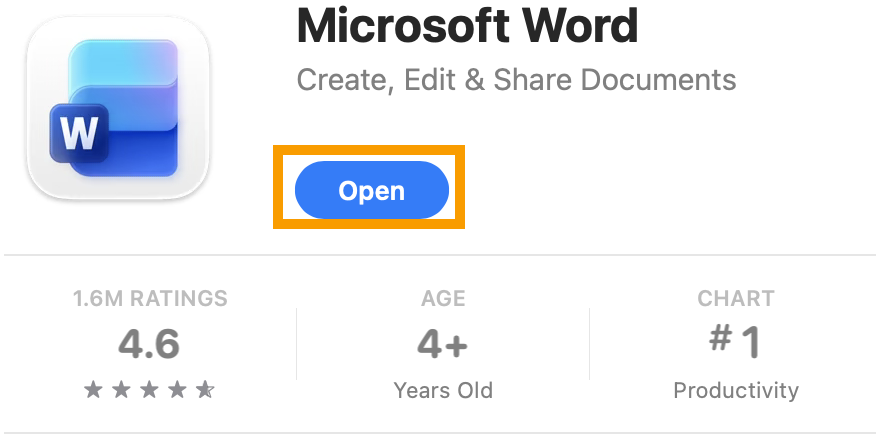This screenshot has width=876, height=444.
Task: Select the 'Create, Edit & Share Documents' subtitle
Action: pyautogui.click(x=516, y=79)
